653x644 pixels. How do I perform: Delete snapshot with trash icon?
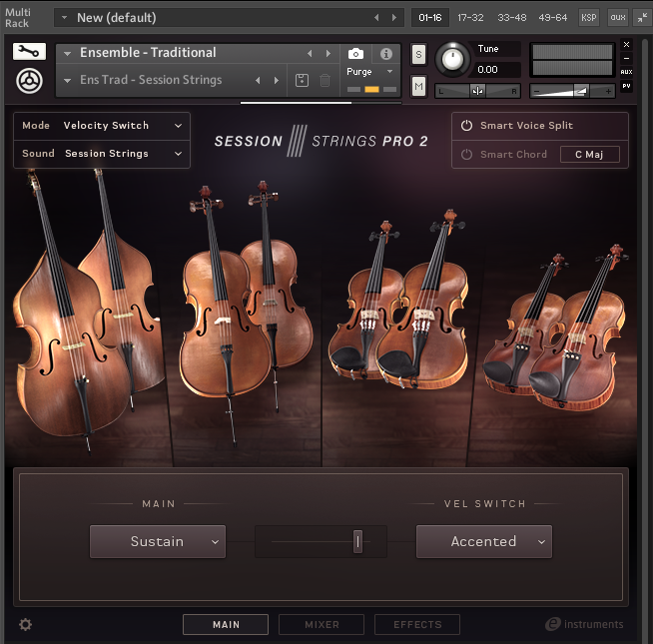click(x=325, y=80)
